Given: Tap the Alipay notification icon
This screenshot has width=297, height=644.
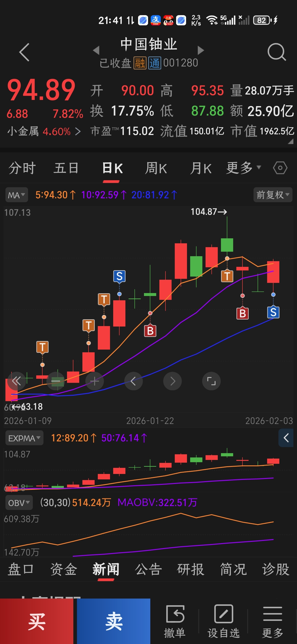Looking at the screenshot, I should (x=156, y=20).
